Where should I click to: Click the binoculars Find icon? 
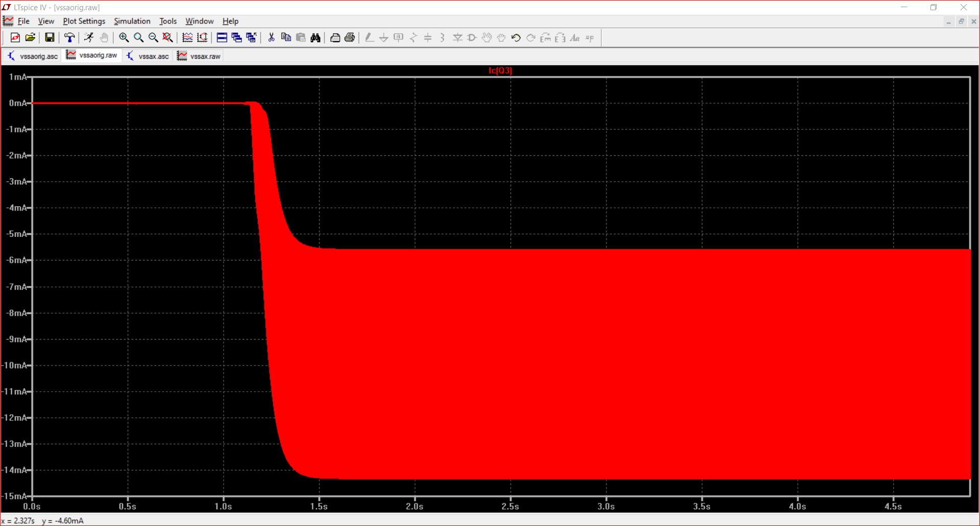tap(315, 37)
